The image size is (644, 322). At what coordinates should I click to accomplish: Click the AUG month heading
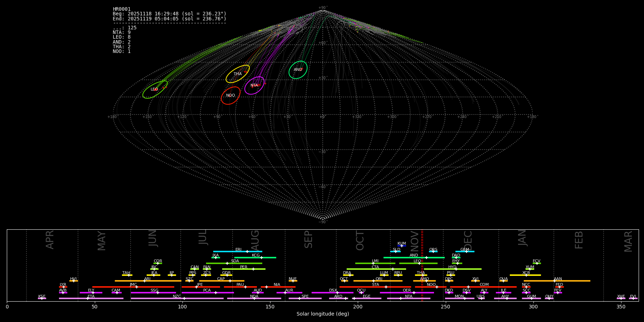tap(255, 241)
